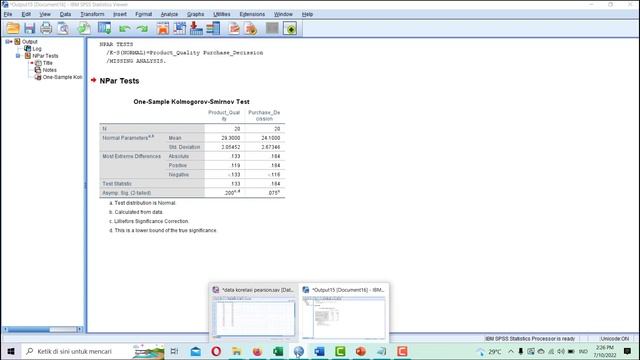Click the Create/Edit Autoscript toolbar icon
Screen dimensions: 640x360
pyautogui.click(x=234, y=28)
